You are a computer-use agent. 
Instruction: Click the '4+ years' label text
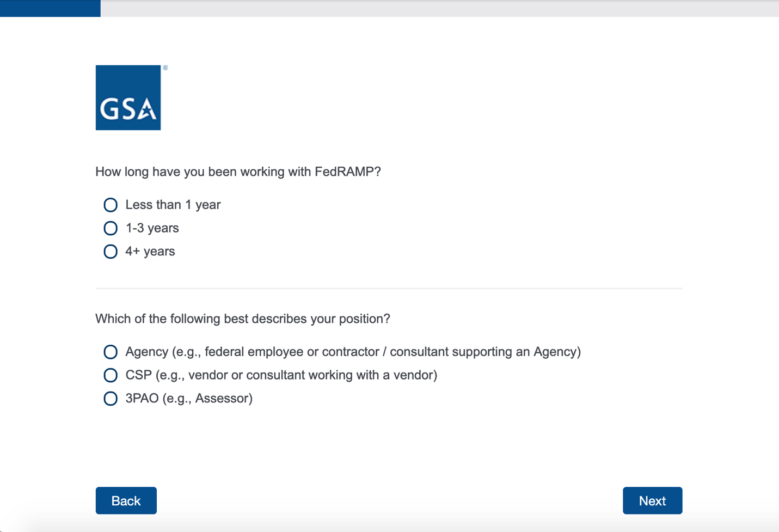pyautogui.click(x=150, y=252)
